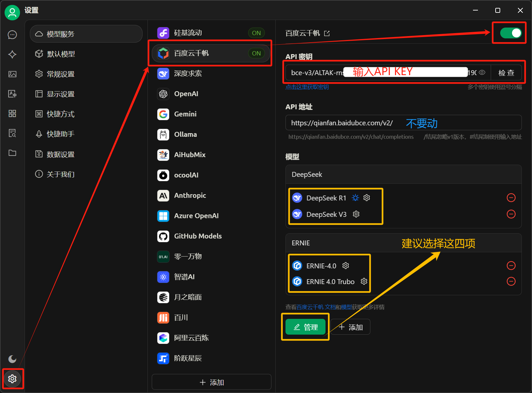
Task: Collapse the ERNIE model group
Action: tap(404, 243)
